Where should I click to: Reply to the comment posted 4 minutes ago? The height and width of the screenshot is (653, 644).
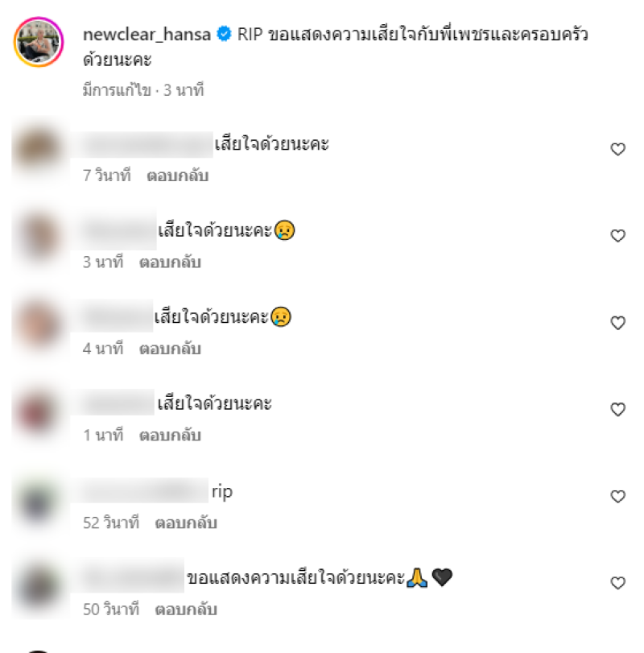(170, 349)
